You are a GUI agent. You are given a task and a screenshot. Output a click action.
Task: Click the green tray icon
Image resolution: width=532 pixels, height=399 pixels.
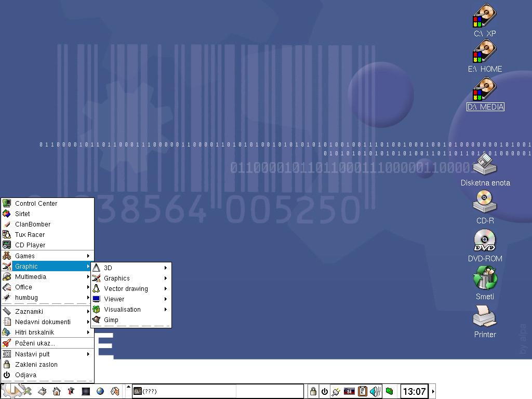[390, 391]
